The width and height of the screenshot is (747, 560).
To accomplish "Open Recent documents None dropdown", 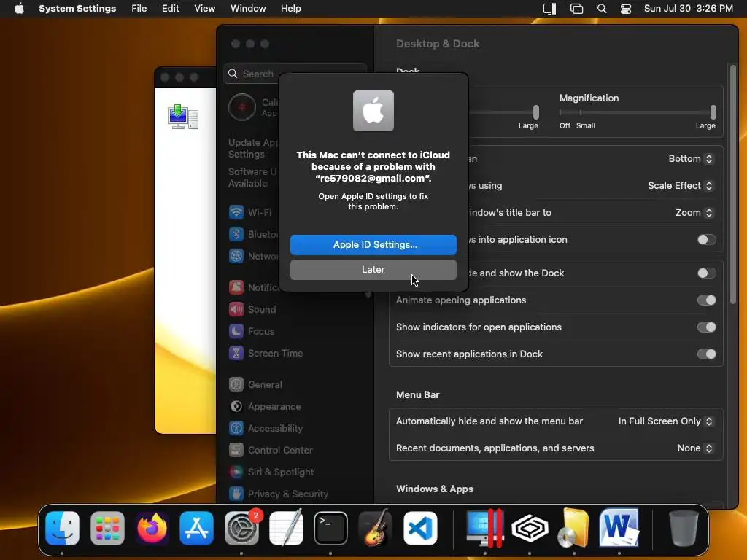I will point(695,448).
